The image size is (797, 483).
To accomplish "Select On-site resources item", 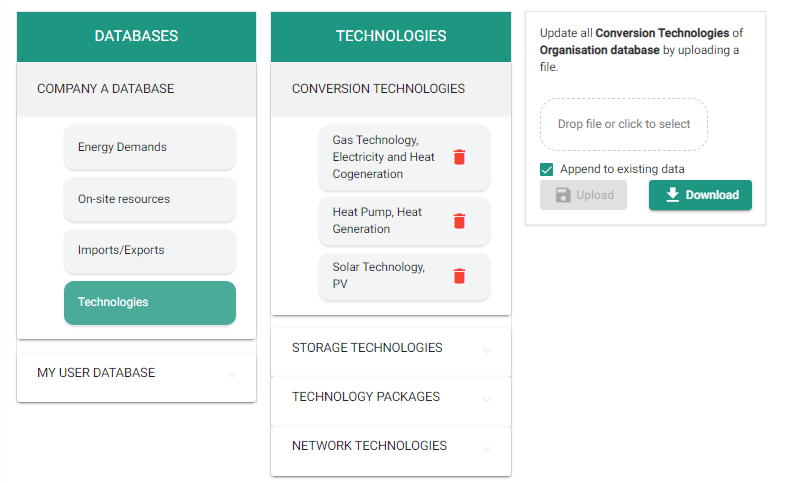I will (150, 199).
